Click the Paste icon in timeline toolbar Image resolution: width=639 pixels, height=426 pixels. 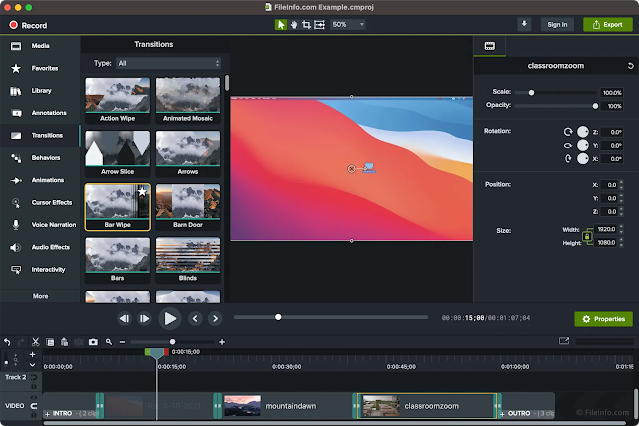[64, 342]
